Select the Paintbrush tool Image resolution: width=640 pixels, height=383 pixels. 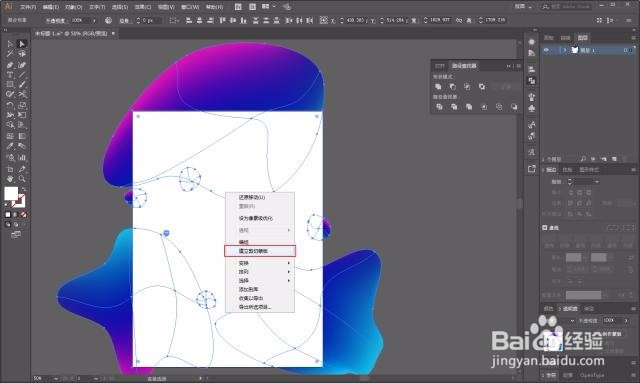22,85
